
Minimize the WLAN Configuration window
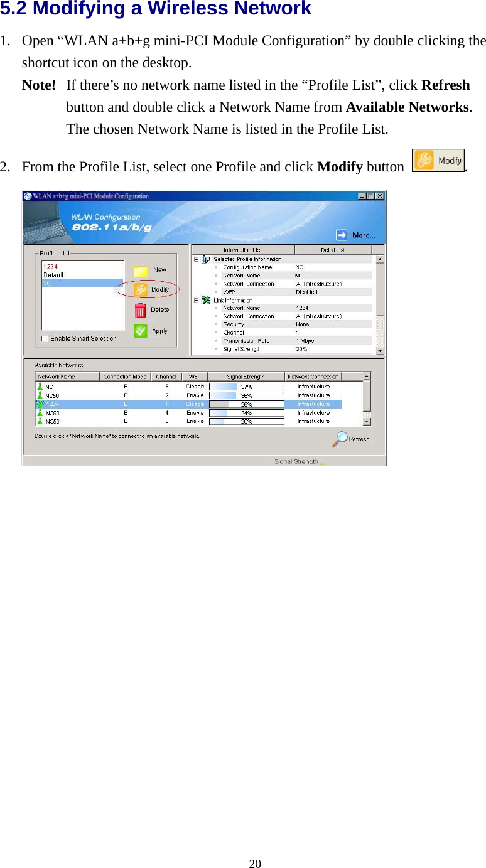pos(362,196)
